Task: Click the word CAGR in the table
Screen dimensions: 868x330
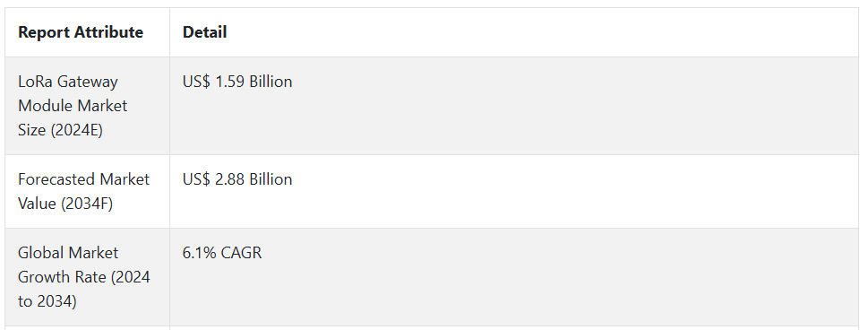Action: (x=241, y=253)
